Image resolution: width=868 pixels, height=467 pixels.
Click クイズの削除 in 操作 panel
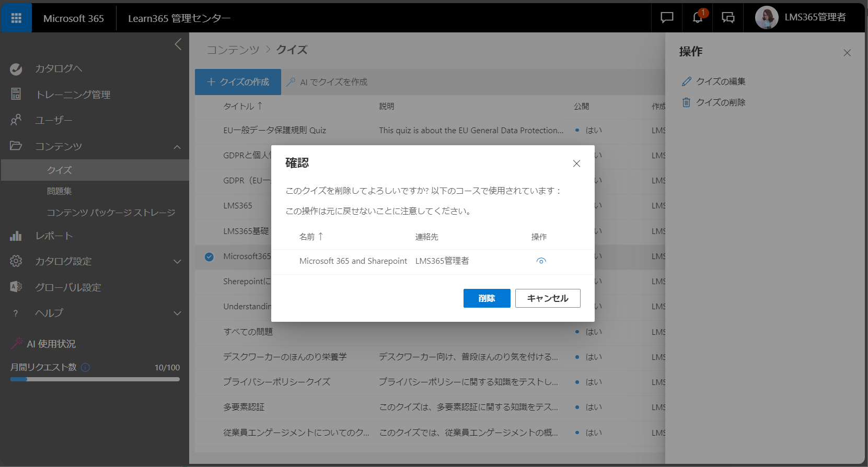click(721, 102)
